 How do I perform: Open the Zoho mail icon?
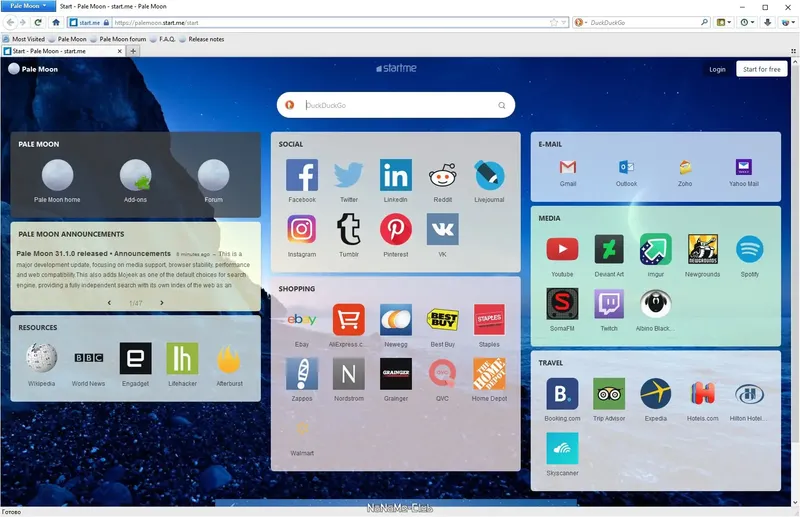685,167
